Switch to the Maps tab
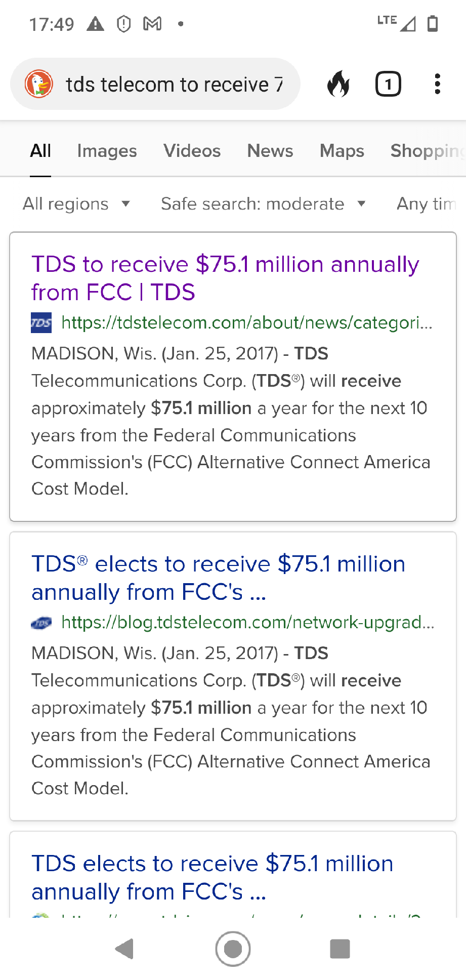This screenshot has width=466, height=980. pyautogui.click(x=342, y=151)
